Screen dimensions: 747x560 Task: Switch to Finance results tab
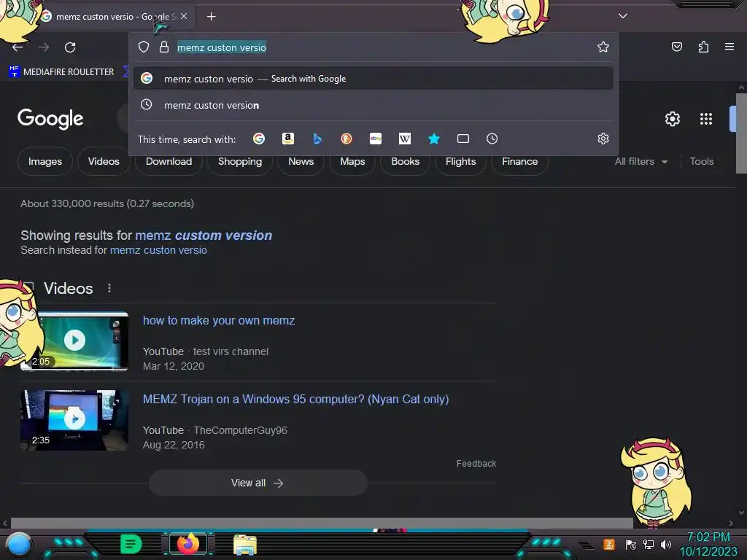tap(519, 161)
